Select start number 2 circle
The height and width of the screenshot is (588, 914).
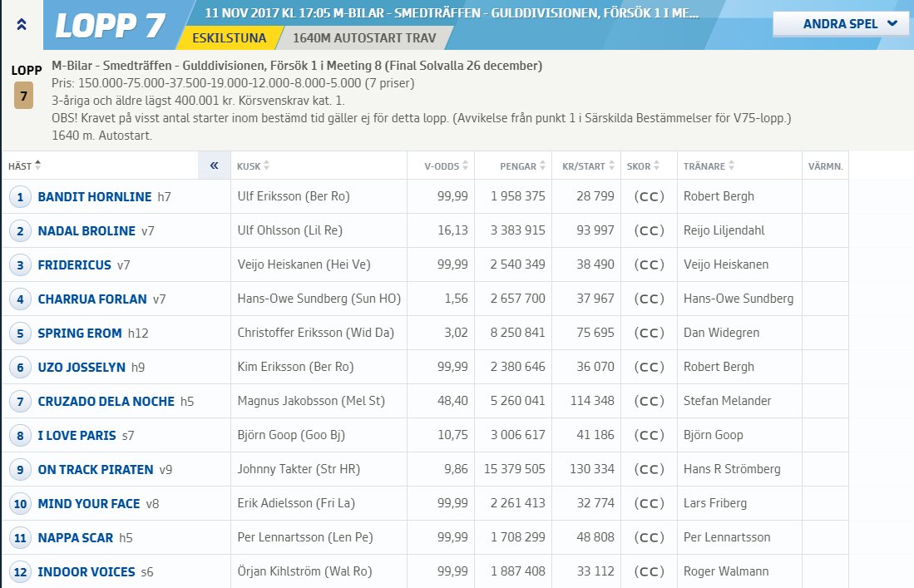coord(20,231)
